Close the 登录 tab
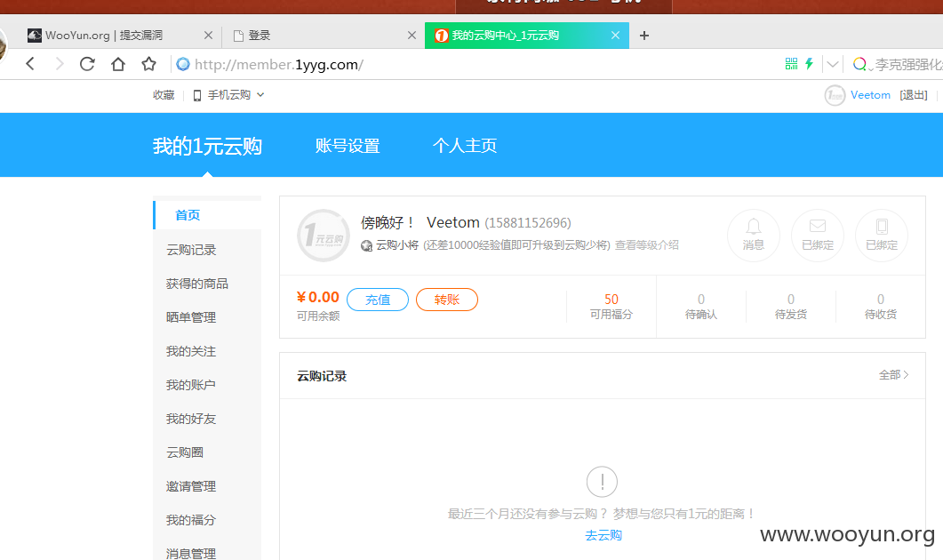The image size is (943, 560). click(x=412, y=36)
